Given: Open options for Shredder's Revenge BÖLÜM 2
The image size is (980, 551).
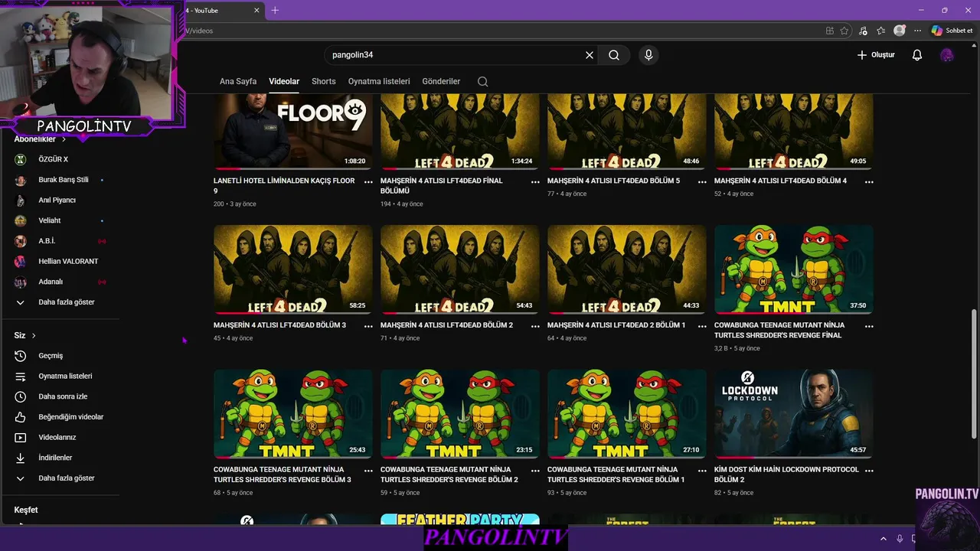Looking at the screenshot, I should coord(535,471).
